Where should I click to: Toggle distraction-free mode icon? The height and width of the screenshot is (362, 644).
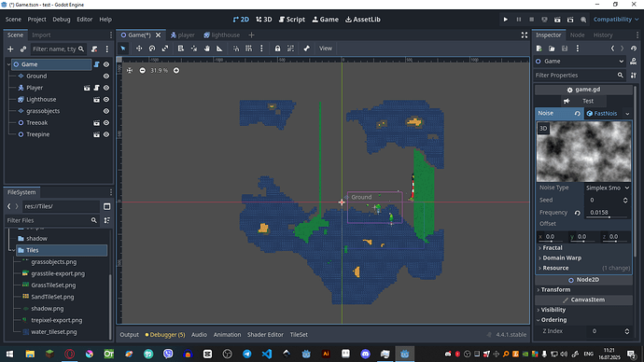[525, 35]
